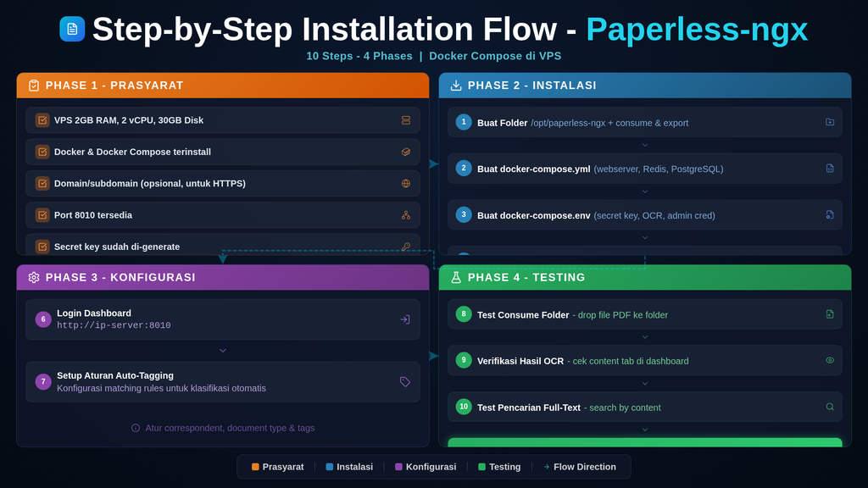Click the tag icon on Setup Aturan Auto-Tagging
Screen dimensions: 868x488
coord(404,382)
